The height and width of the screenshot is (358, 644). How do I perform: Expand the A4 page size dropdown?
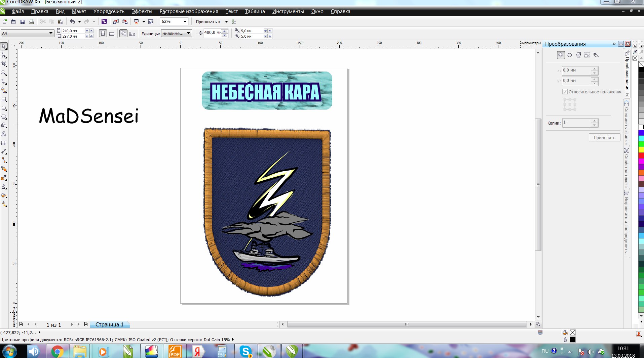pyautogui.click(x=51, y=33)
